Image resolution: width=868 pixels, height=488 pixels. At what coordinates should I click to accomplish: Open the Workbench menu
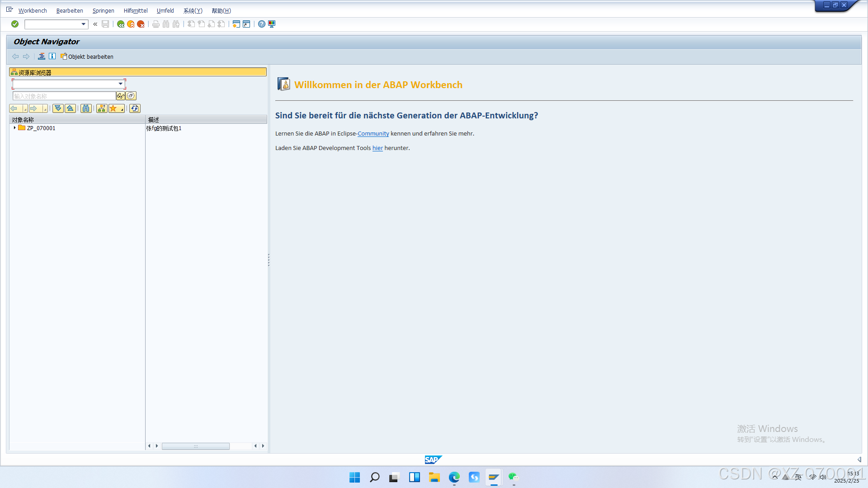tap(33, 11)
